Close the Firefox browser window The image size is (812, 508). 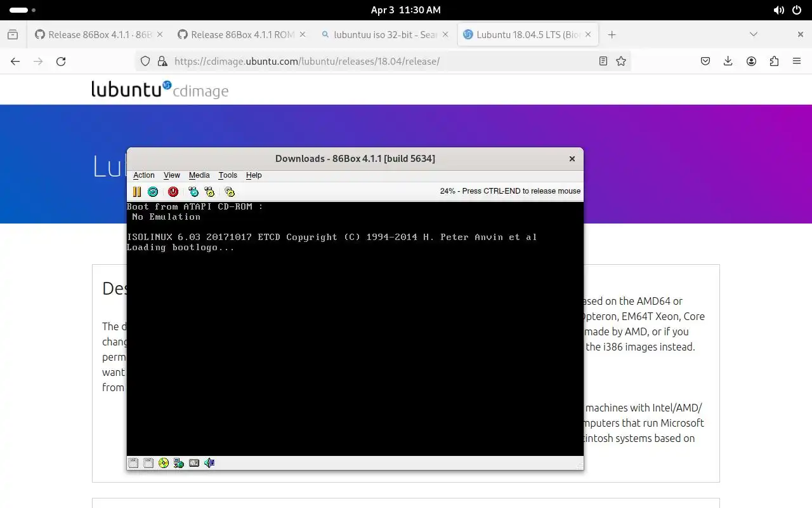point(801,35)
